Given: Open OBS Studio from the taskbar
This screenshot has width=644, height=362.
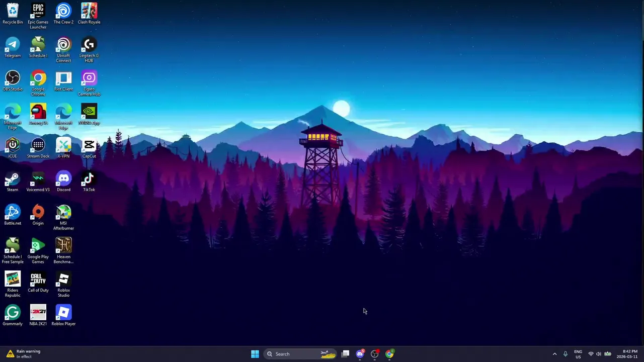Looking at the screenshot, I should (374, 354).
